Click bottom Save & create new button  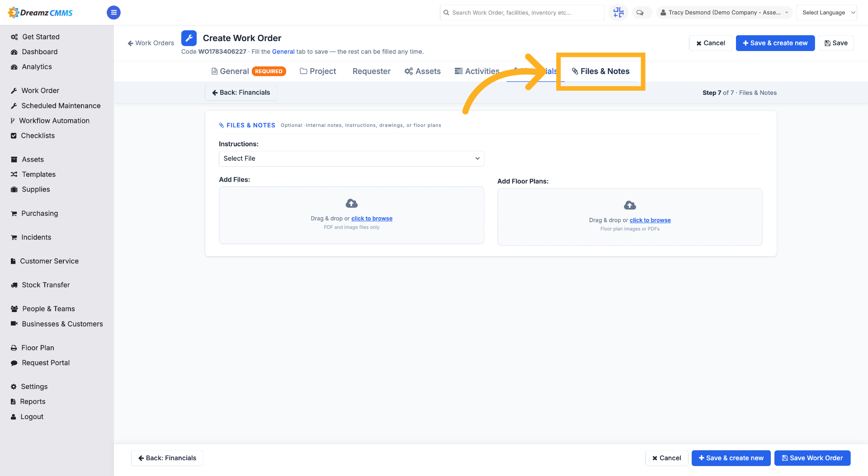tap(731, 458)
